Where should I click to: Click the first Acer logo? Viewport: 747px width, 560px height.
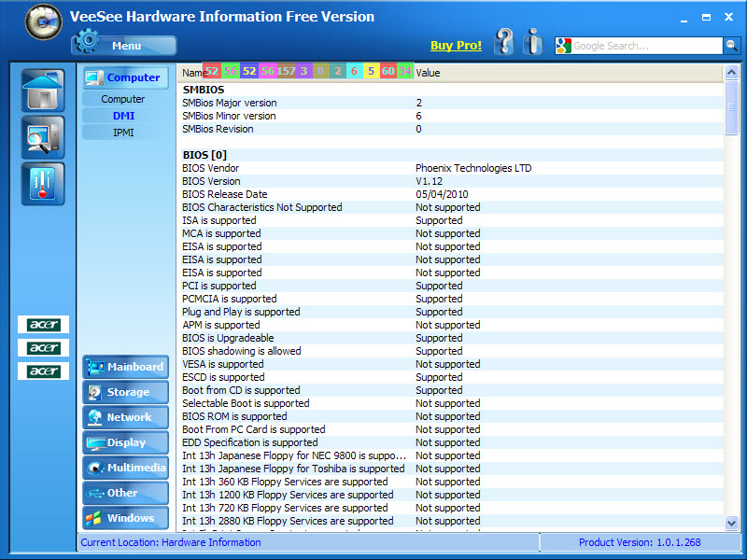pos(43,325)
